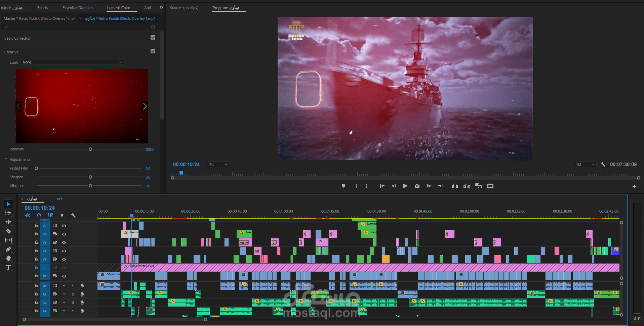
Task: Click Mark In button
Action: pos(356,186)
